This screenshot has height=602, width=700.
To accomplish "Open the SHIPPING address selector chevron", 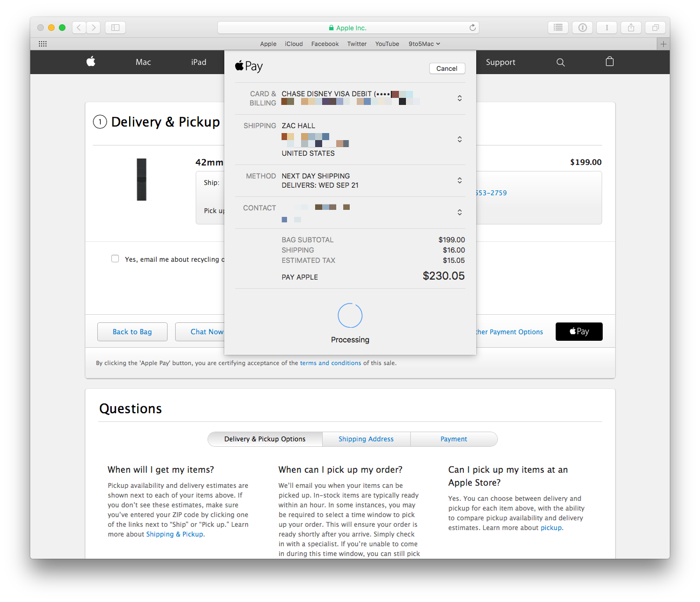I will 459,139.
